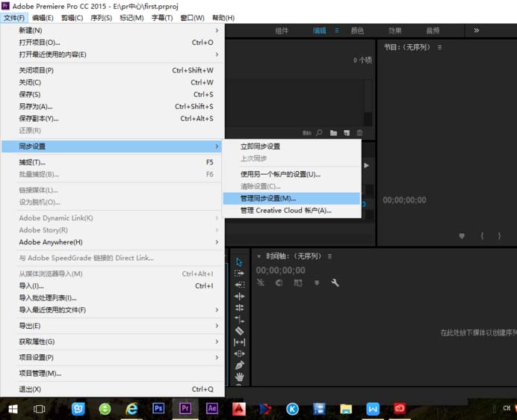Image resolution: width=517 pixels, height=420 pixels.
Task: Expand the 导出(E) submenu
Action: pyautogui.click(x=217, y=326)
